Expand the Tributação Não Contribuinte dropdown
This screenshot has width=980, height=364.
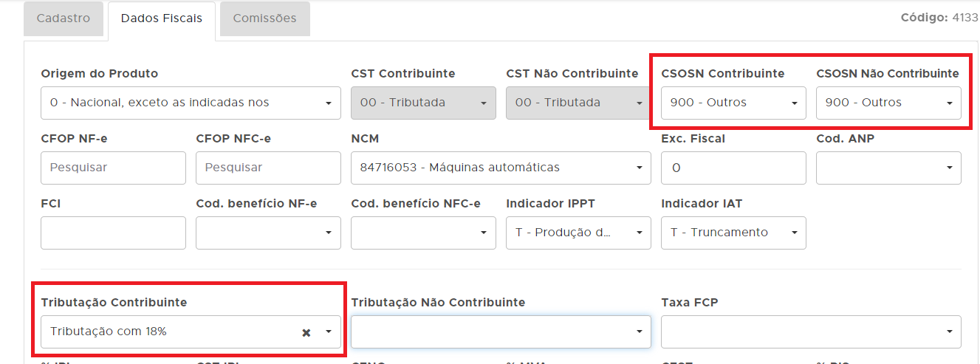pos(501,332)
